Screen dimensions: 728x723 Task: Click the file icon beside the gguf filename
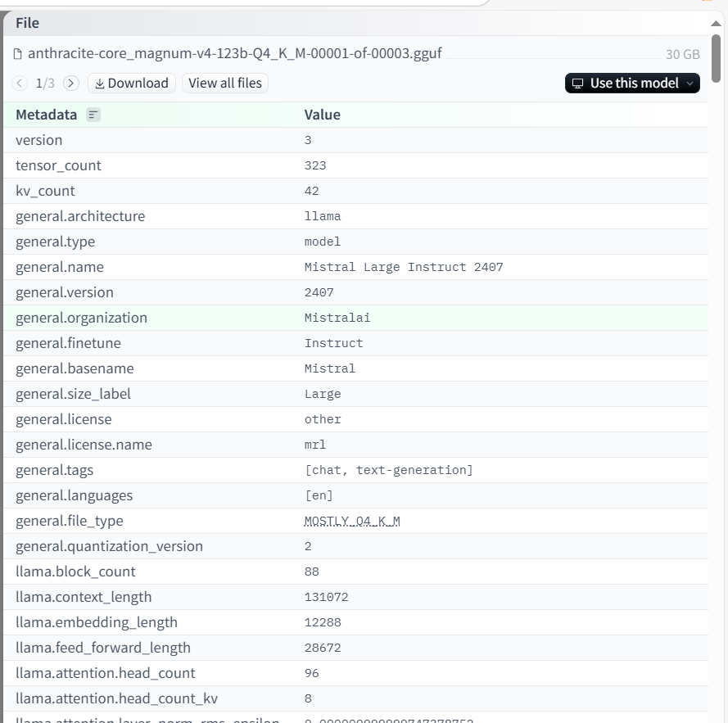click(18, 54)
